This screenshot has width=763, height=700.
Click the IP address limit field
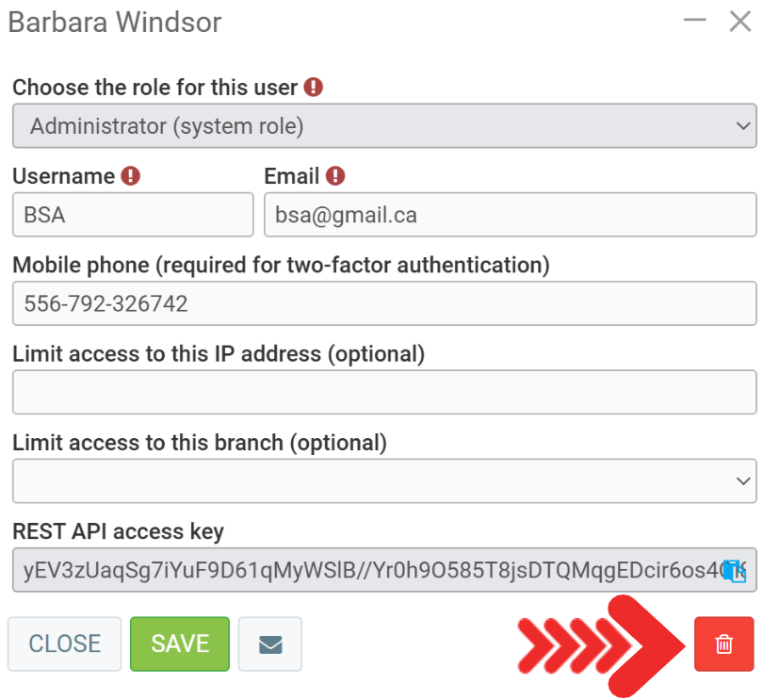pyautogui.click(x=384, y=392)
